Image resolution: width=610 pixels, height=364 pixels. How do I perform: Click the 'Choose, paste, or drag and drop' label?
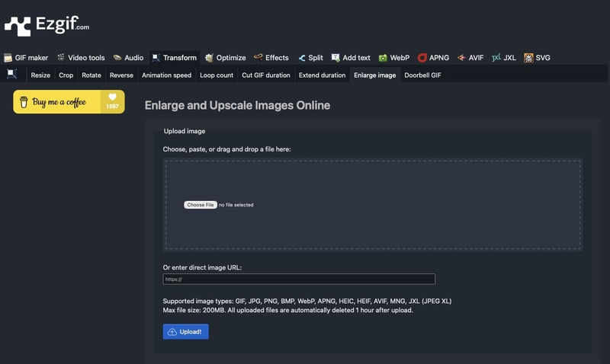[x=226, y=149]
